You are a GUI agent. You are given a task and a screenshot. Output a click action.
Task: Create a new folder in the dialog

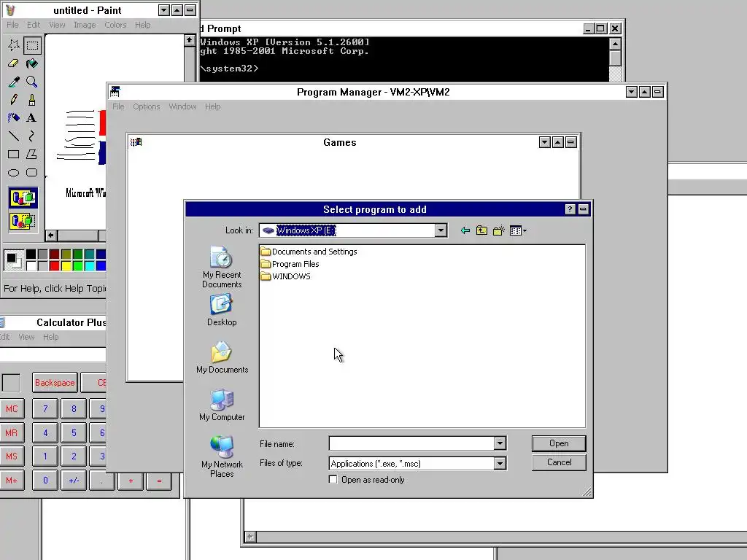click(x=499, y=230)
